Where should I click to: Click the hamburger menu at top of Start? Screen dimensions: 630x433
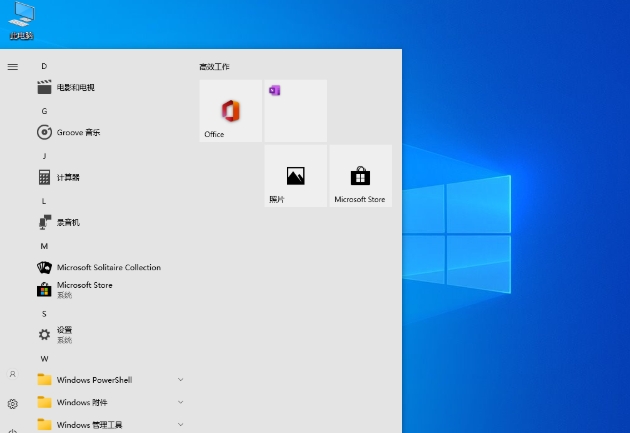pyautogui.click(x=13, y=66)
